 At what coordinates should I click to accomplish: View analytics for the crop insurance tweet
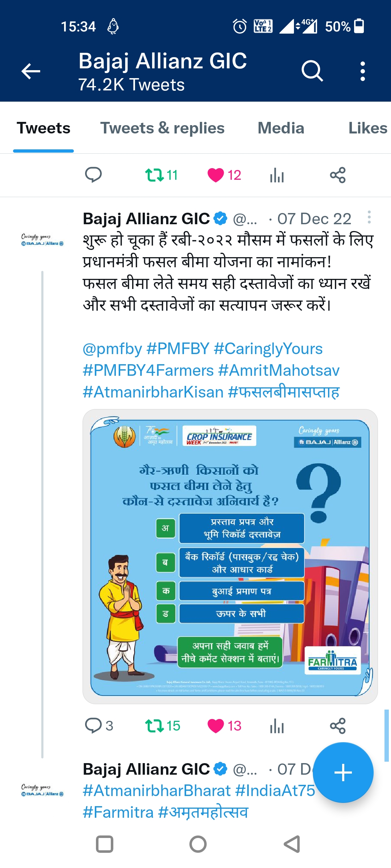pyautogui.click(x=277, y=726)
